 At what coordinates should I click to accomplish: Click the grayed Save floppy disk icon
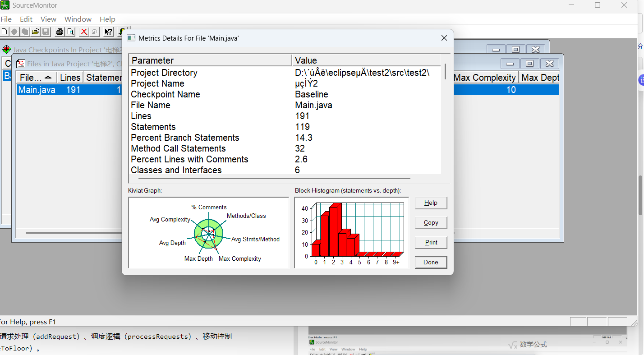click(x=46, y=32)
